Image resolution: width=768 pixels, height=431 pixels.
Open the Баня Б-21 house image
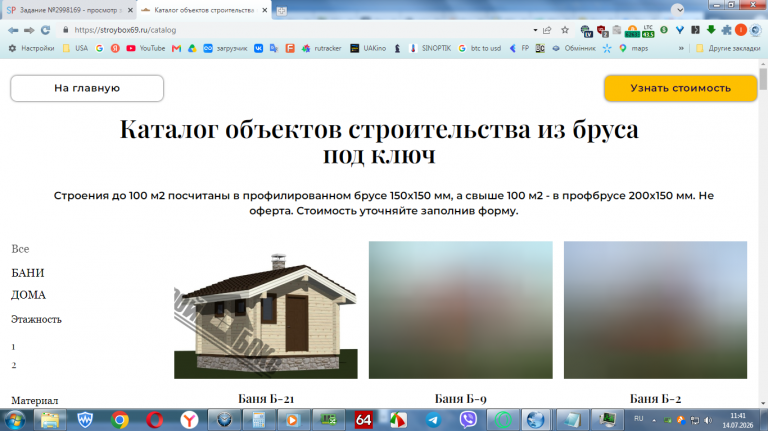coord(265,310)
